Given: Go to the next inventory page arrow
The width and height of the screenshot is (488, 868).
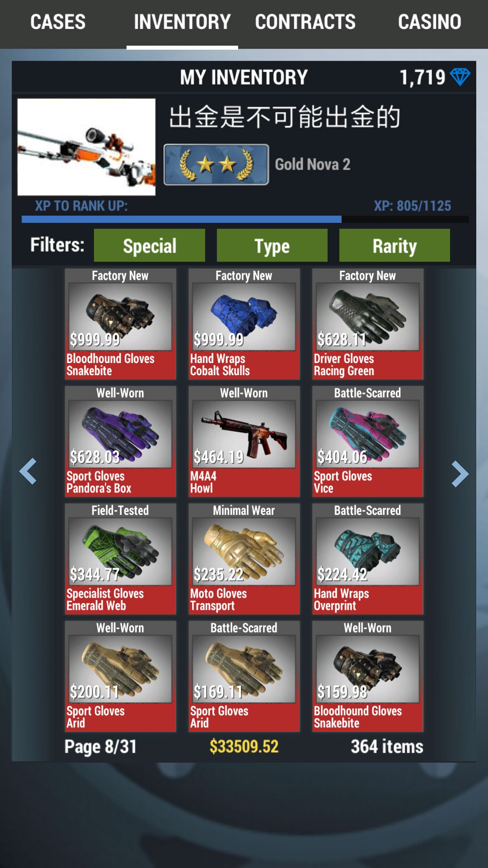Looking at the screenshot, I should tap(460, 474).
